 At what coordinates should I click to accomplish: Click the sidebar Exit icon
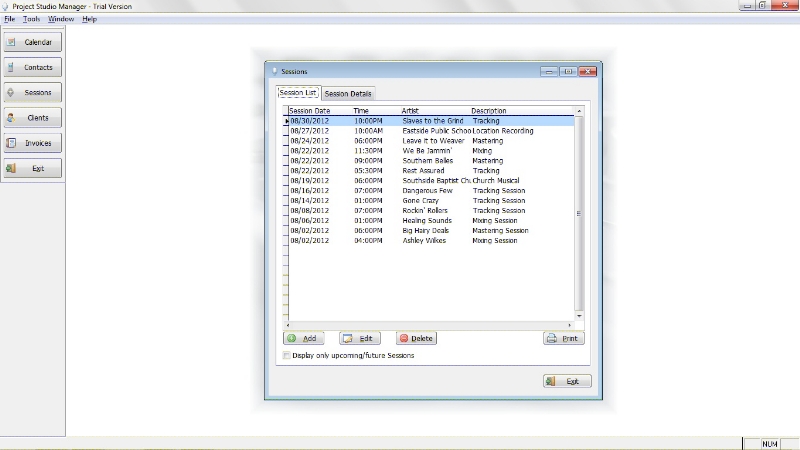[x=12, y=168]
